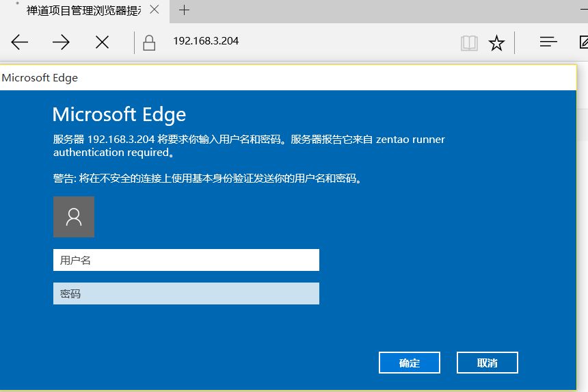Open a new tab with plus button
This screenshot has height=392, width=588.
coord(184,10)
